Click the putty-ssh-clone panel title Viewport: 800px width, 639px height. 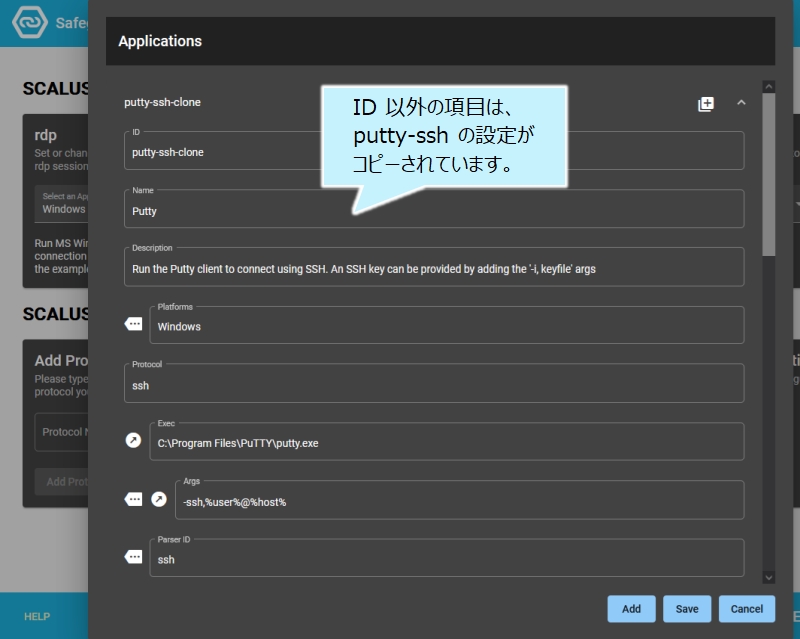(162, 102)
